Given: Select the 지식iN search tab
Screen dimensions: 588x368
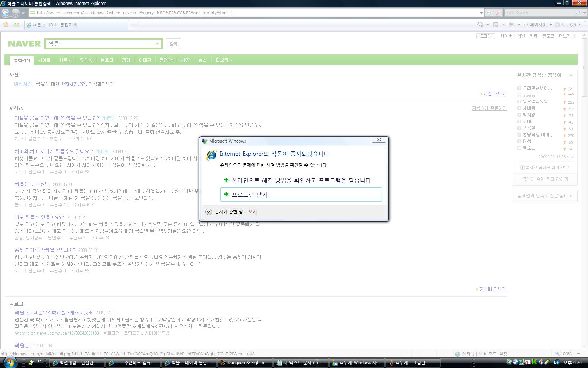Looking at the screenshot, I should tap(86, 60).
